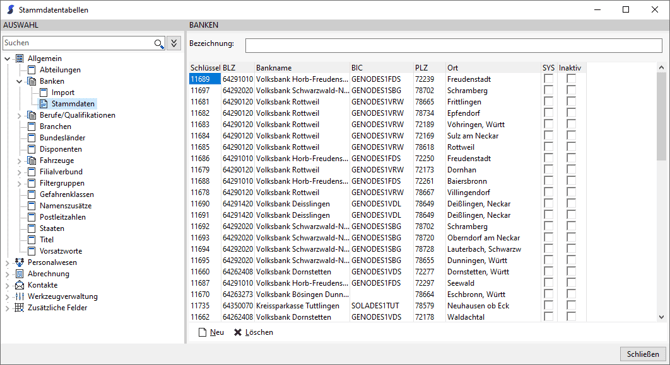Sort by the BIC column header
Screen dimensions: 670x365
[x=381, y=68]
